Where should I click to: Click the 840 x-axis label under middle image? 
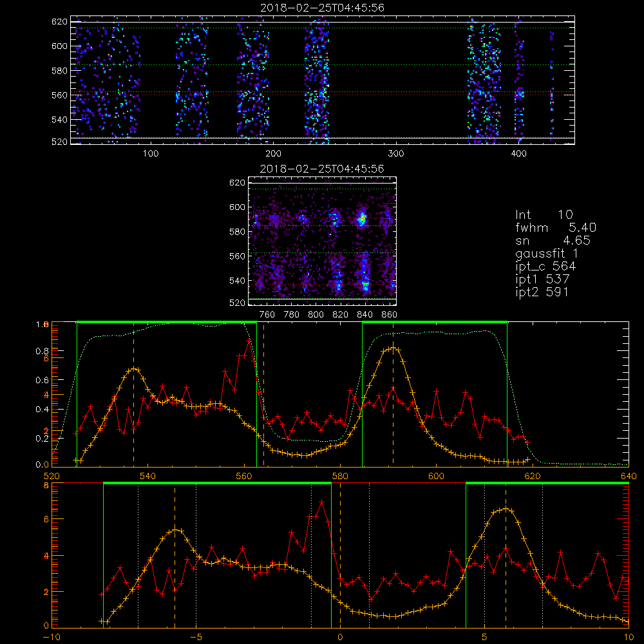(365, 315)
